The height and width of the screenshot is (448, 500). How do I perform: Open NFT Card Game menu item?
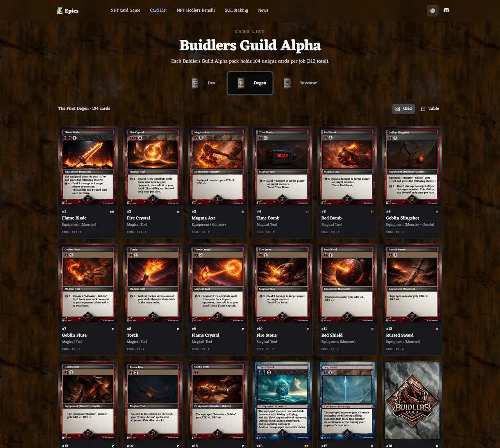(125, 10)
